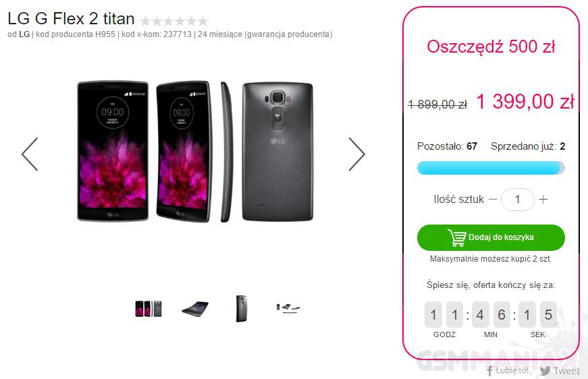
Task: Select the first thumbnail showing three phones
Action: 149,309
